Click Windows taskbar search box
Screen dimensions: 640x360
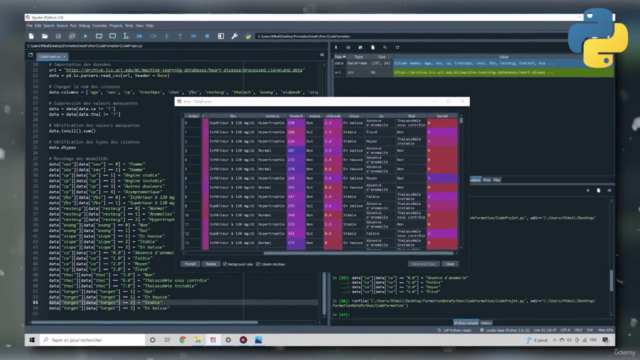[92, 340]
